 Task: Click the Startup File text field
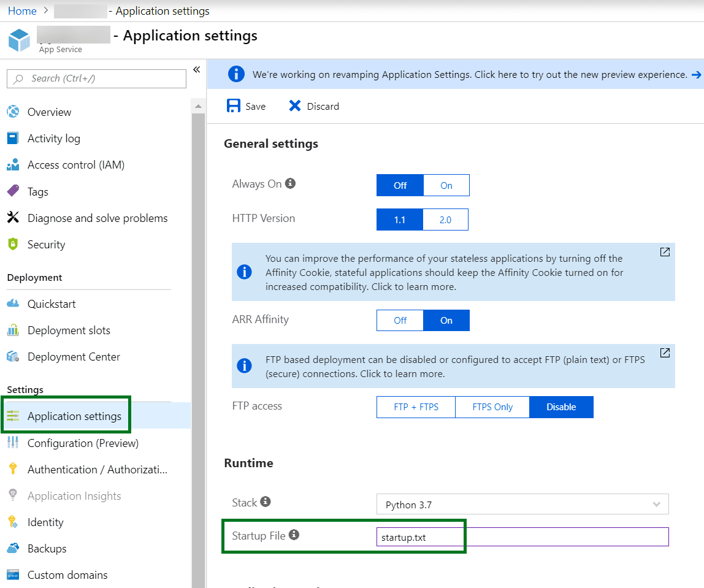coord(522,537)
